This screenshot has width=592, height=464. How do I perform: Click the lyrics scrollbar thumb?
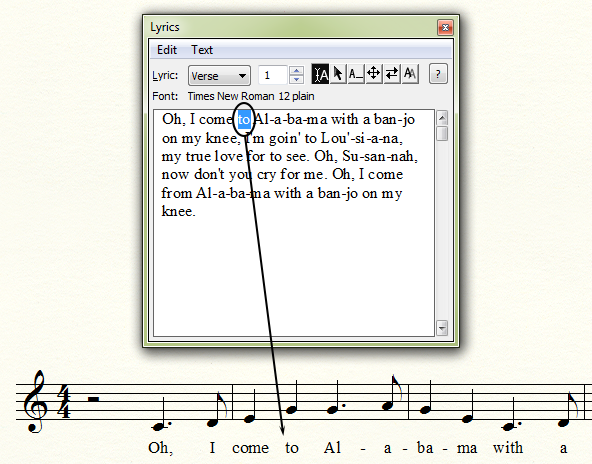442,134
